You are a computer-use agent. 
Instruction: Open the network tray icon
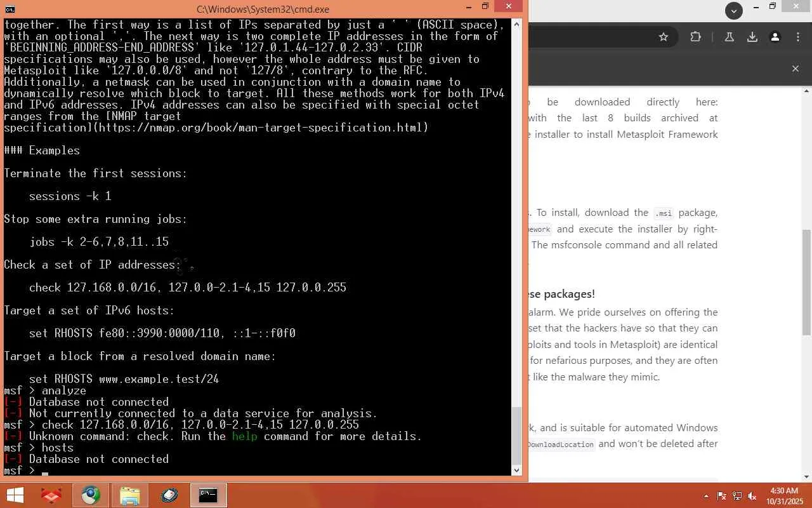point(737,496)
